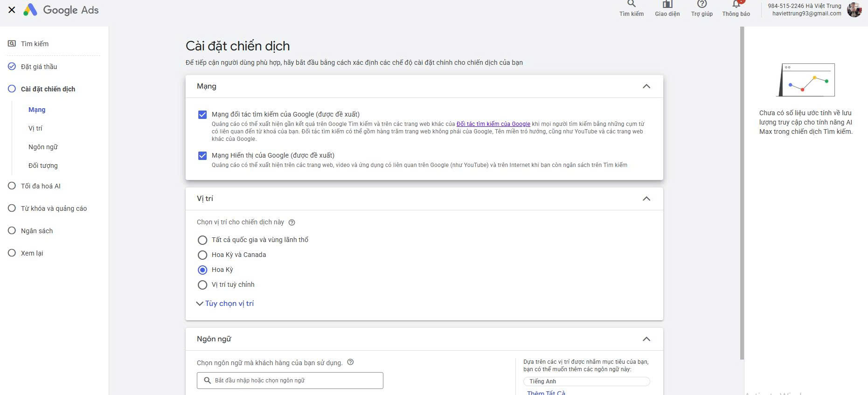
Task: Select Vị trí tuỳ chỉnh radio option
Action: (202, 285)
